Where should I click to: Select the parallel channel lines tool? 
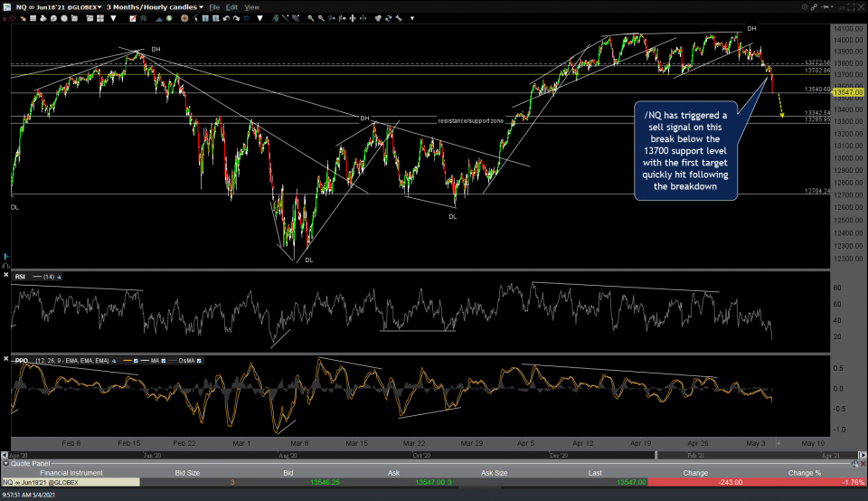pyautogui.click(x=296, y=18)
